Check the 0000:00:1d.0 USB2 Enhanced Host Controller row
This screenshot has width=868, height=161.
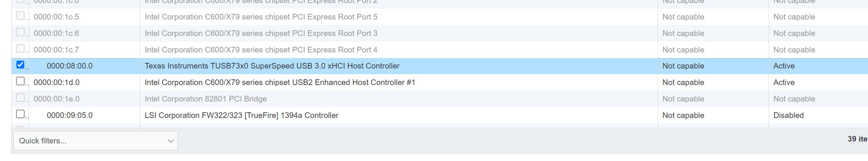coord(20,81)
